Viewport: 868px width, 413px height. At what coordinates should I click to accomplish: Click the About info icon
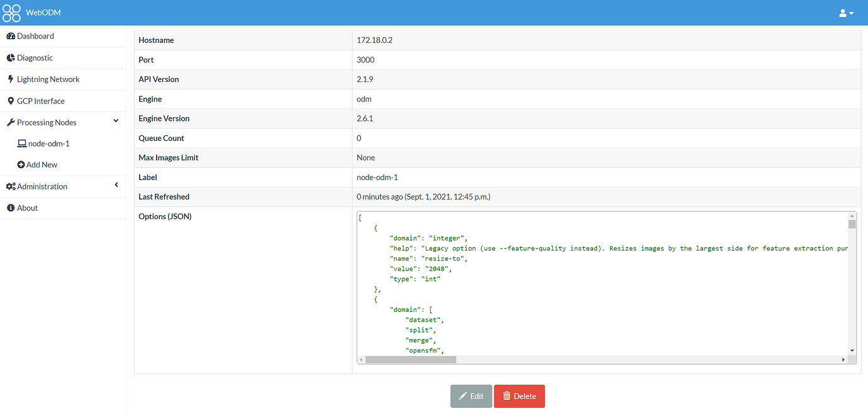pos(9,208)
